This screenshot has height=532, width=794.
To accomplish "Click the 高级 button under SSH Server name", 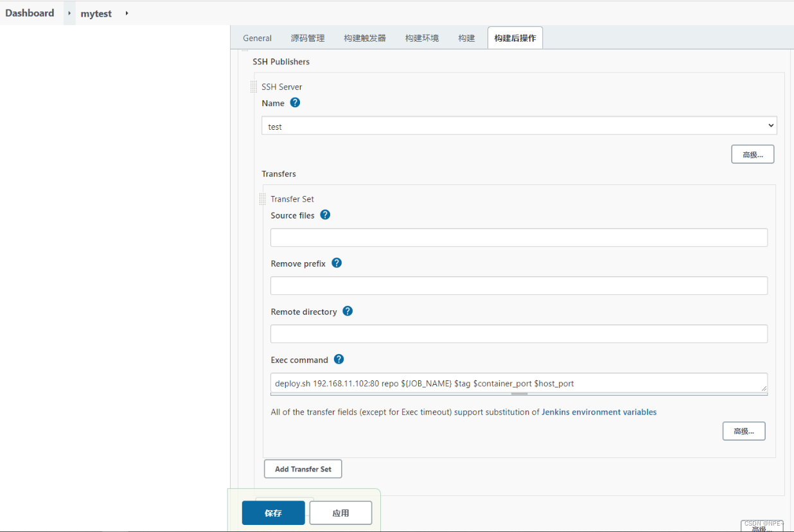I will pyautogui.click(x=752, y=154).
